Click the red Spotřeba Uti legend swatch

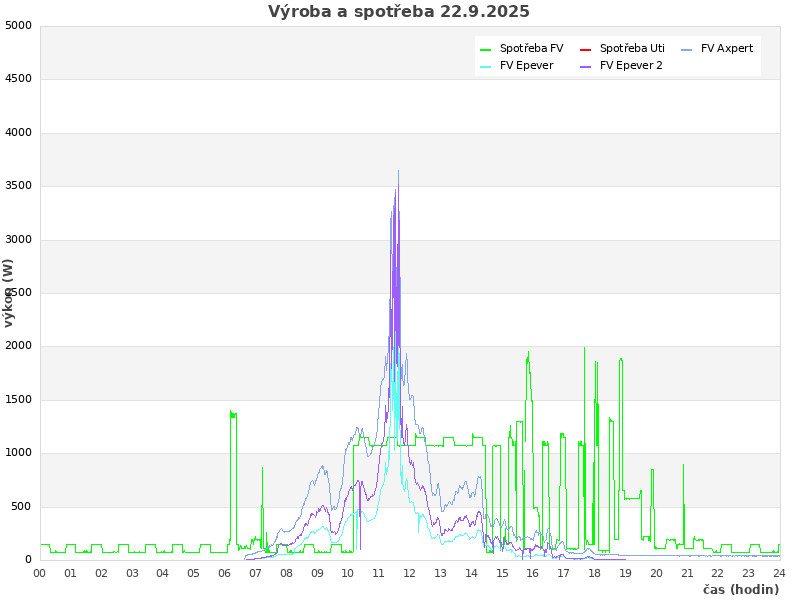click(586, 49)
